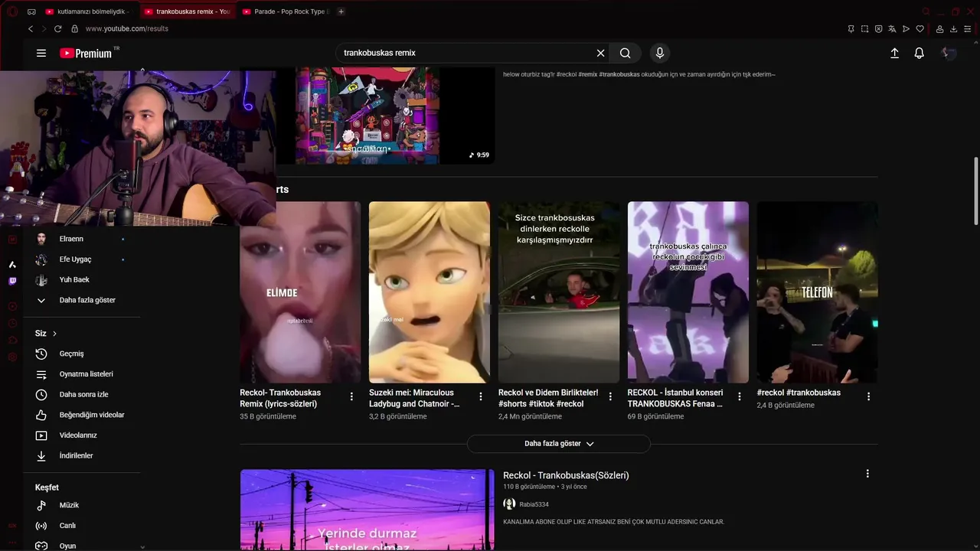Image resolution: width=980 pixels, height=551 pixels.
Task: Open options for #reckol #trankobuskas short
Action: [868, 396]
